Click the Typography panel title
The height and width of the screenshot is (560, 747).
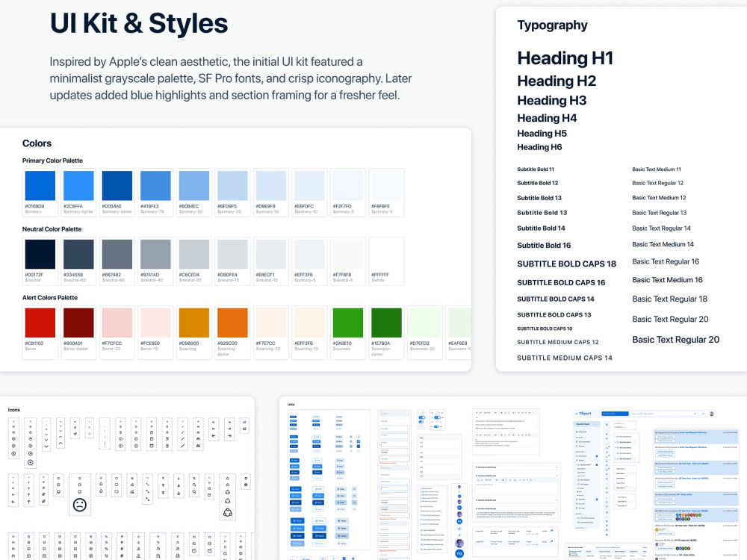pyautogui.click(x=552, y=25)
